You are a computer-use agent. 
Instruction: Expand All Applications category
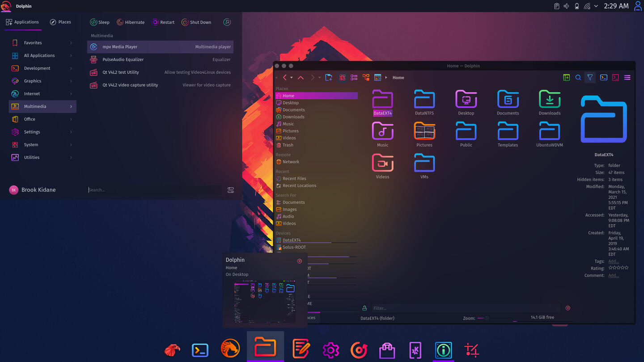point(42,55)
